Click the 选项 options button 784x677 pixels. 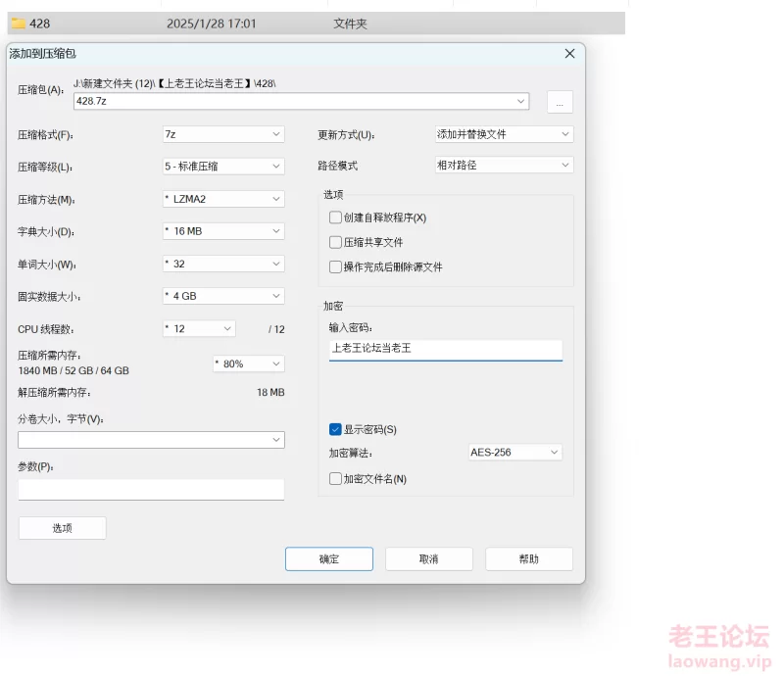[63, 528]
